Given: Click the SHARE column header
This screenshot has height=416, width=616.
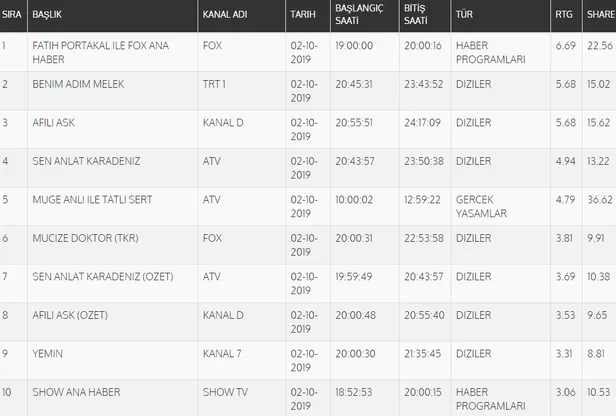Looking at the screenshot, I should click(599, 16).
